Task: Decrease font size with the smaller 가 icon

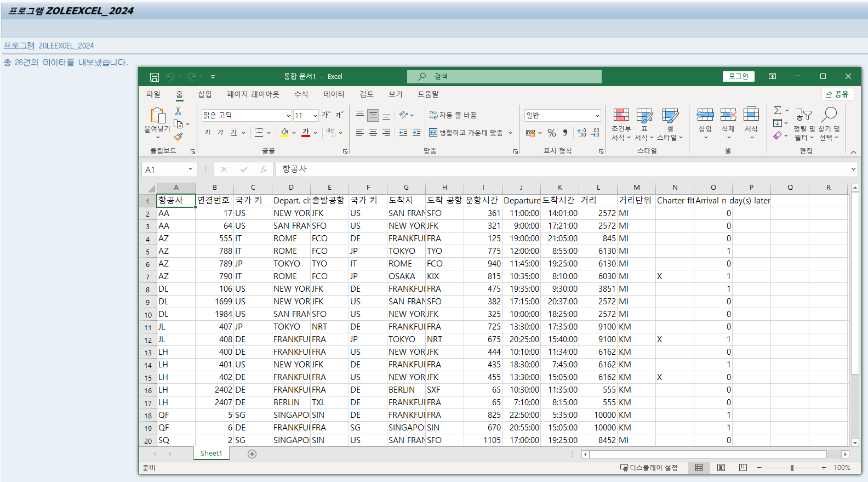Action: [x=339, y=115]
